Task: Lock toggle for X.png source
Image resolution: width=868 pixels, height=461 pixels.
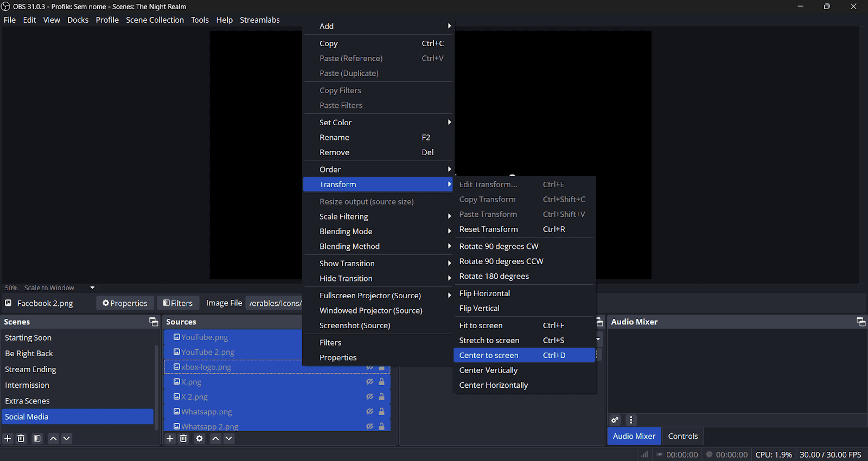Action: pos(381,382)
